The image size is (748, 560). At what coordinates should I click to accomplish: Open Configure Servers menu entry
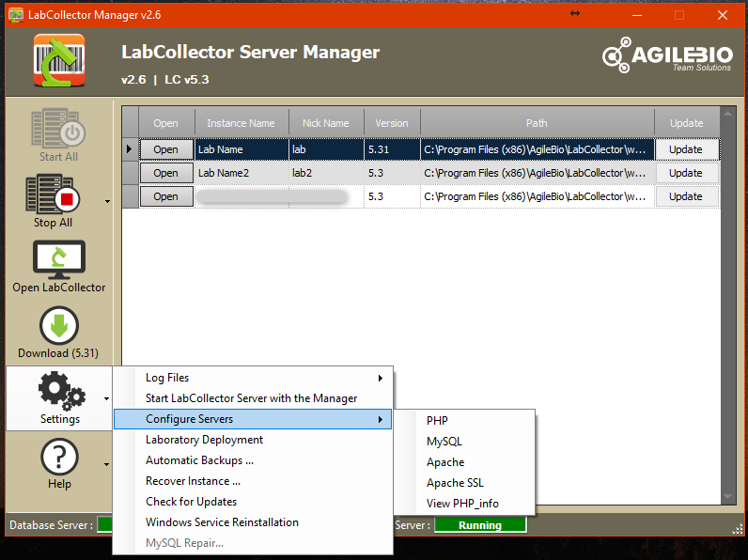pyautogui.click(x=253, y=419)
